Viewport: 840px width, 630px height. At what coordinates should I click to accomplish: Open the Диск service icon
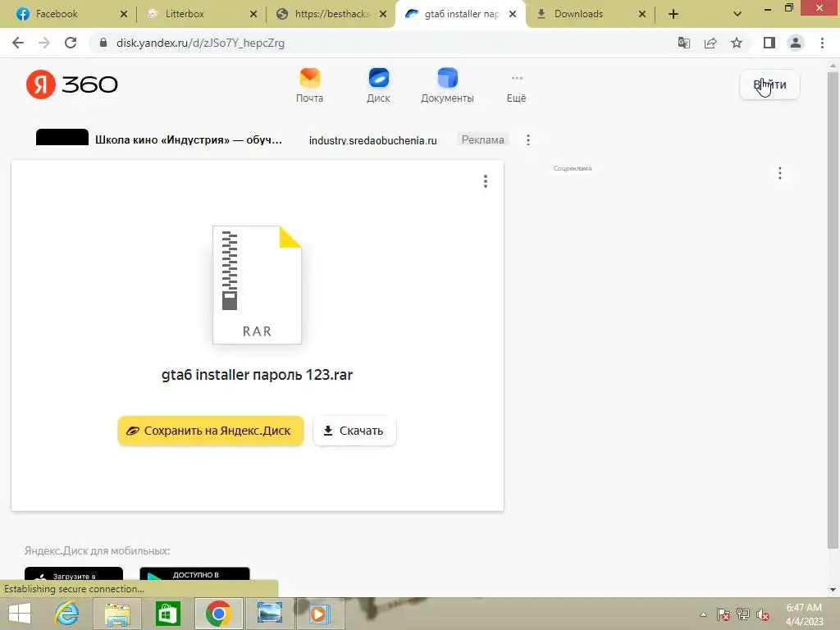pos(378,85)
